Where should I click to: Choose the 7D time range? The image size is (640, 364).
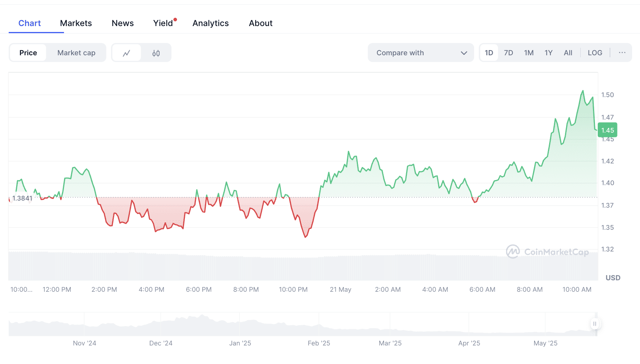click(508, 53)
